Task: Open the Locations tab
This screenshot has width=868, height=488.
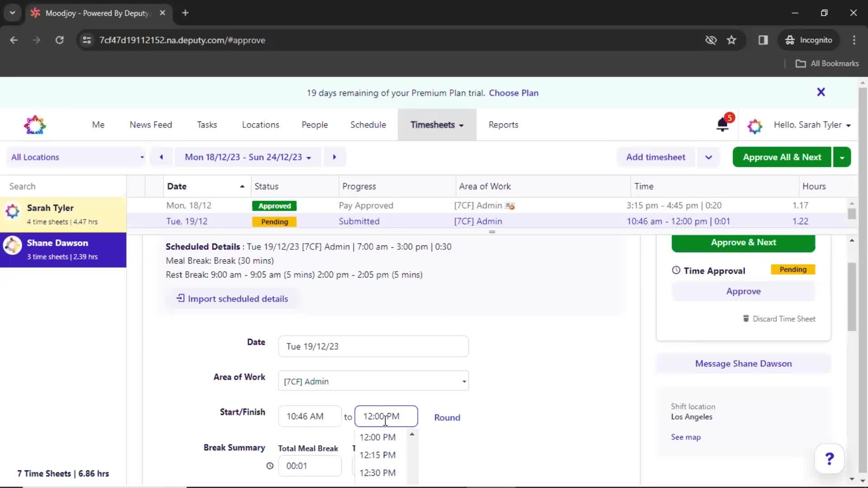Action: [x=260, y=125]
